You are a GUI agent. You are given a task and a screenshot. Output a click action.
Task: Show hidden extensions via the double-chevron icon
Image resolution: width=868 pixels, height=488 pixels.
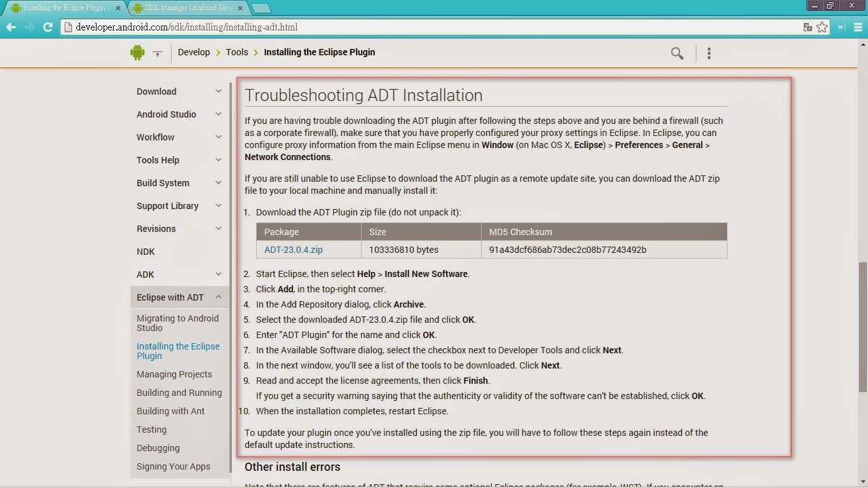point(841,27)
